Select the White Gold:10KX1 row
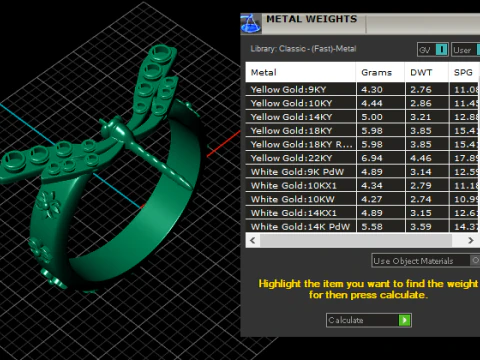 pyautogui.click(x=362, y=185)
